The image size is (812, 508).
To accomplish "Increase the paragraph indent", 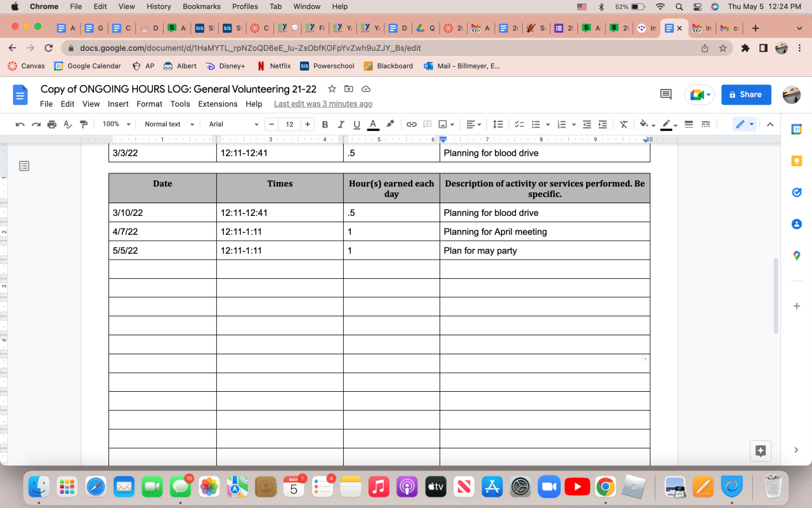I will (x=603, y=124).
